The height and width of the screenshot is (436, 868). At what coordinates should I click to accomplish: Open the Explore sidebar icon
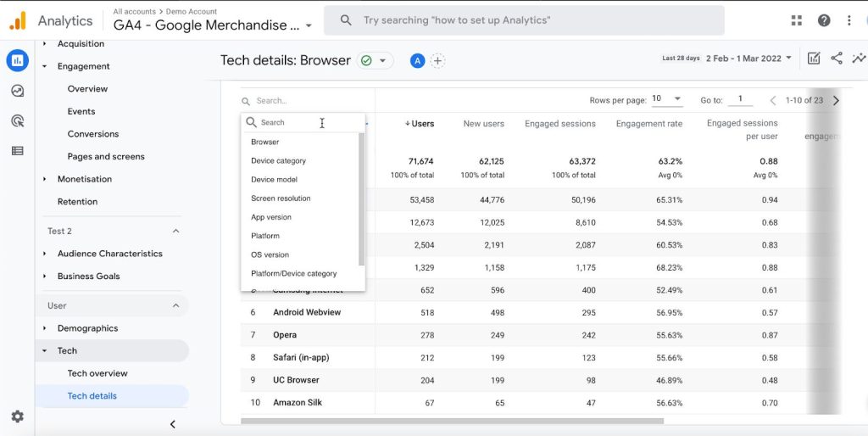pos(18,90)
